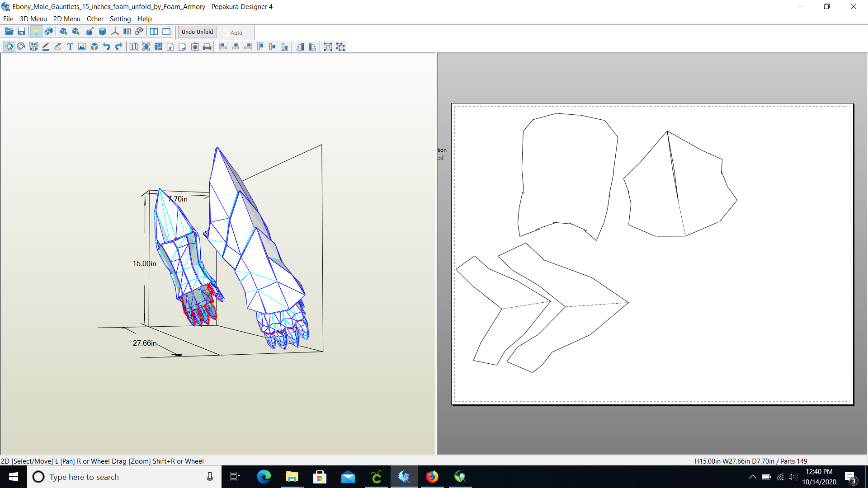
Task: Open the Insert Image tool
Action: [81, 46]
